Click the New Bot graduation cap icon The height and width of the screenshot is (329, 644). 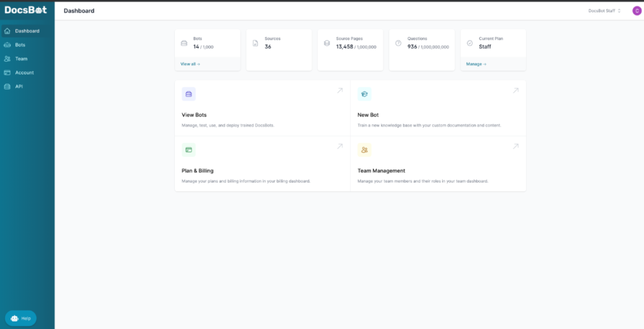coord(364,94)
